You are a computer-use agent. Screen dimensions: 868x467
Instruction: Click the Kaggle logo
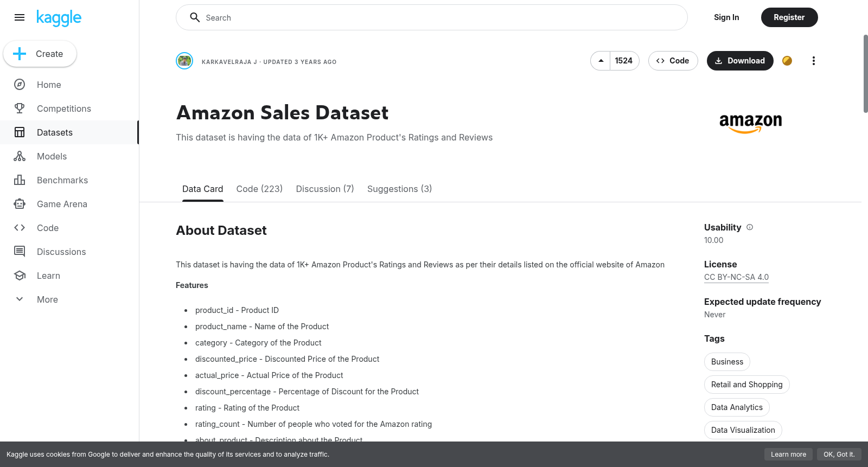click(x=59, y=18)
